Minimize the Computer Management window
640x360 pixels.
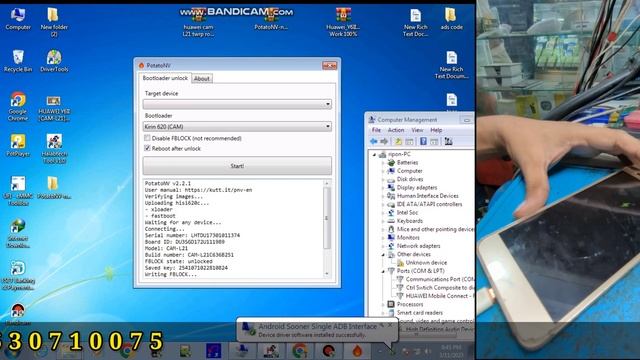point(467,120)
